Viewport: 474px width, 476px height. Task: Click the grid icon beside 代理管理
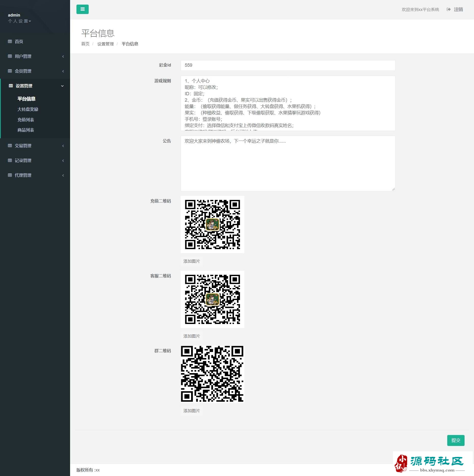(10, 175)
